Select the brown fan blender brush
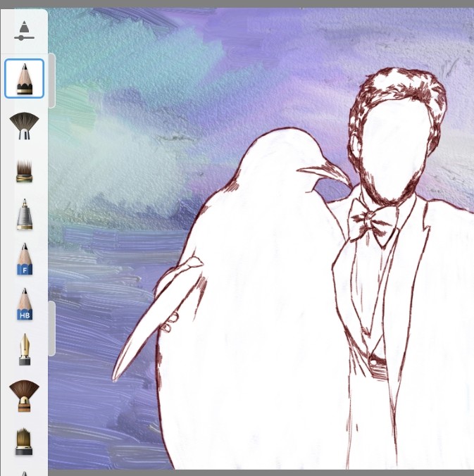This screenshot has height=476, width=474. tap(24, 396)
